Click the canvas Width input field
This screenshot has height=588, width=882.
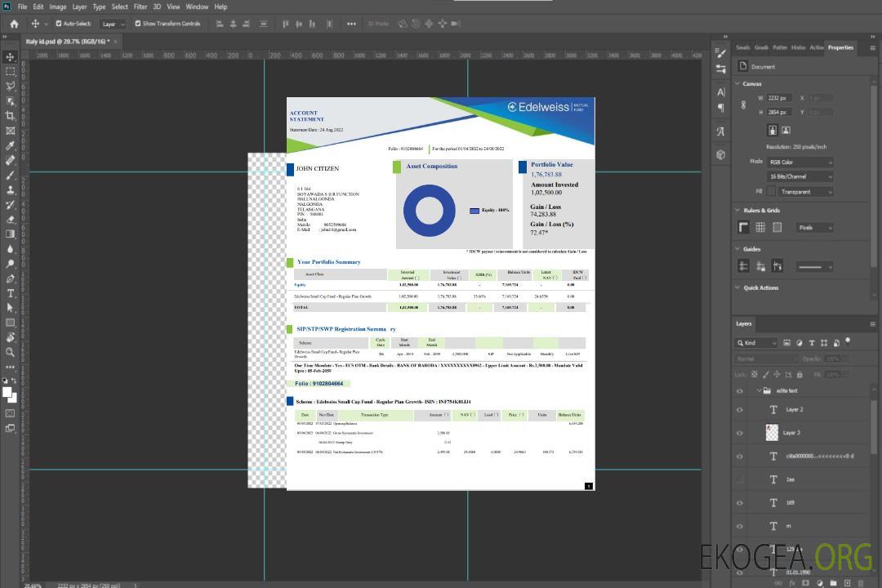779,98
